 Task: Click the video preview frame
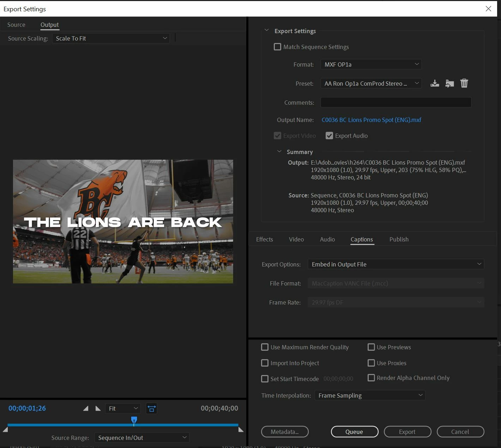point(123,221)
